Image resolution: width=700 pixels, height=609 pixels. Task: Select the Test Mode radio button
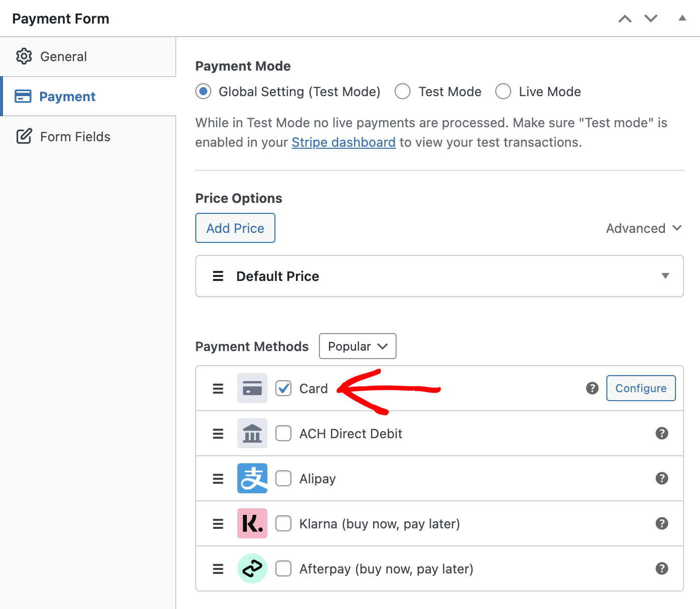point(403,92)
